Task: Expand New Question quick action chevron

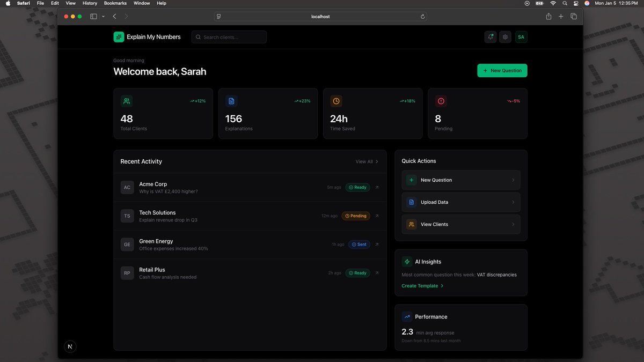Action: [513, 180]
